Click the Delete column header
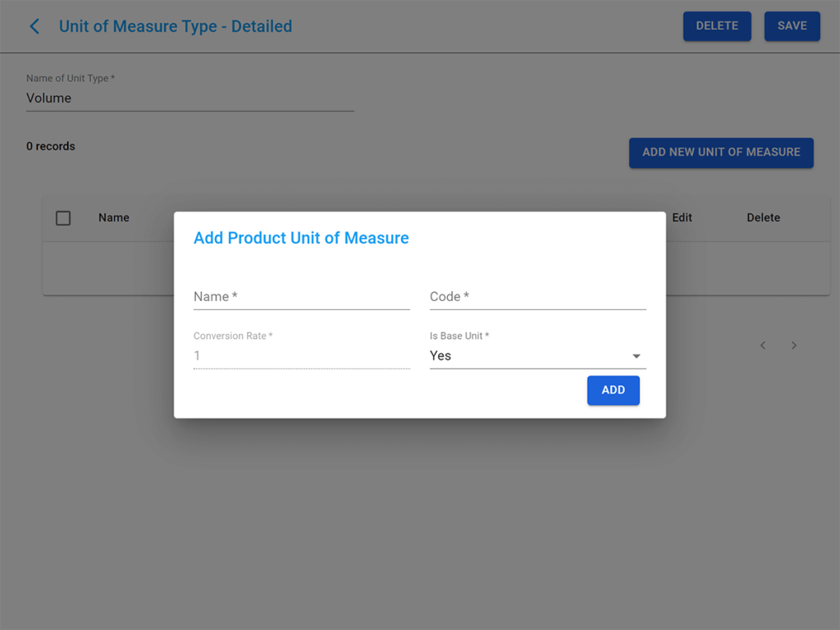This screenshot has width=840, height=630. (763, 217)
